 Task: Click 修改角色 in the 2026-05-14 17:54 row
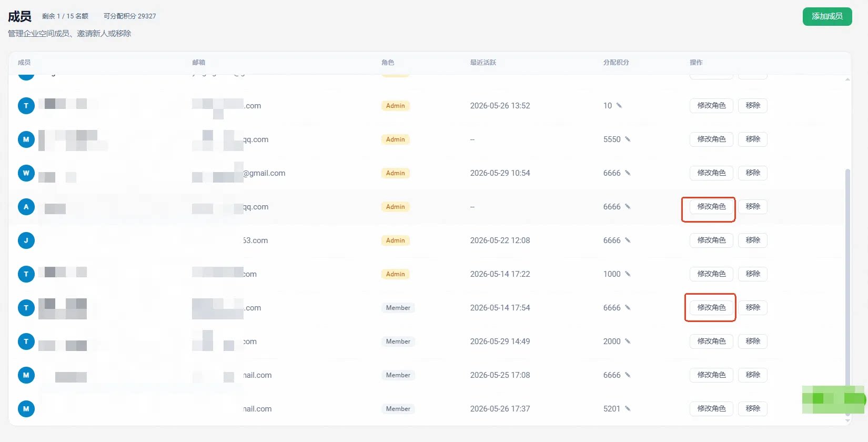711,307
